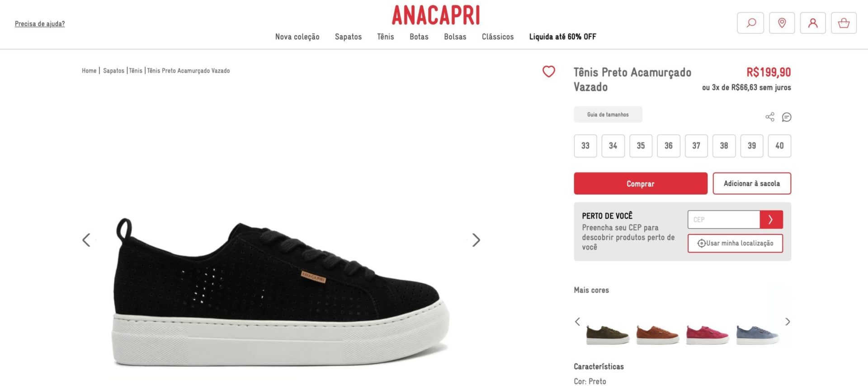868x386 pixels.
Task: Open the store locator pin icon
Action: (782, 23)
